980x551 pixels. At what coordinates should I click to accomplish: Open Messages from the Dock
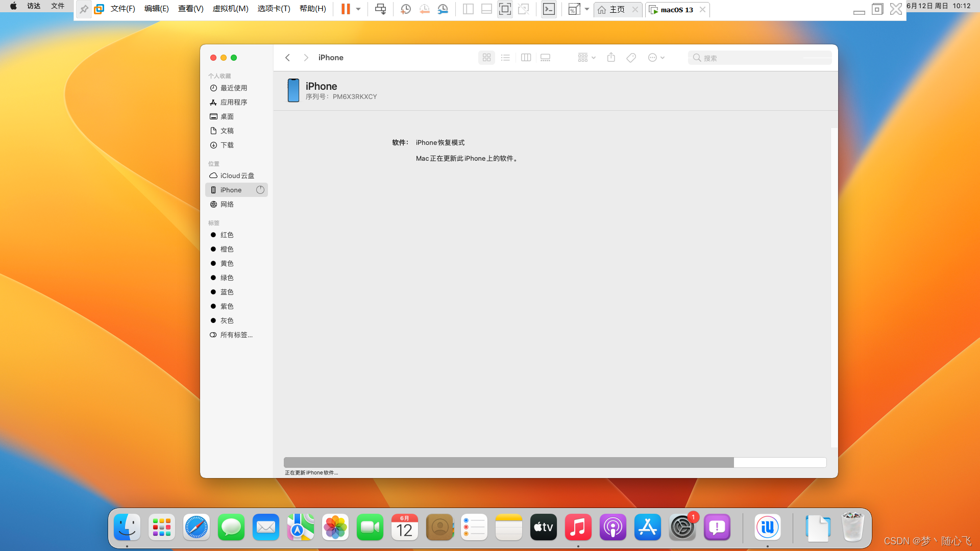[231, 528]
